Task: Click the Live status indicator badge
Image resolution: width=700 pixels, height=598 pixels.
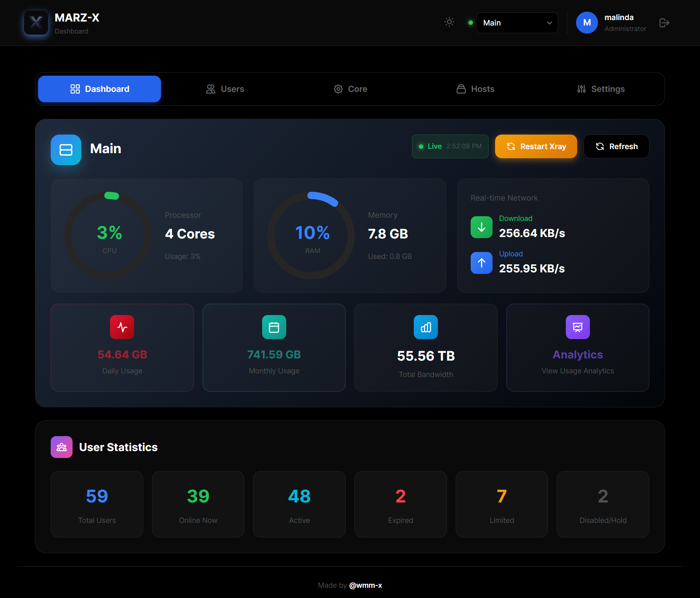Action: [x=450, y=147]
